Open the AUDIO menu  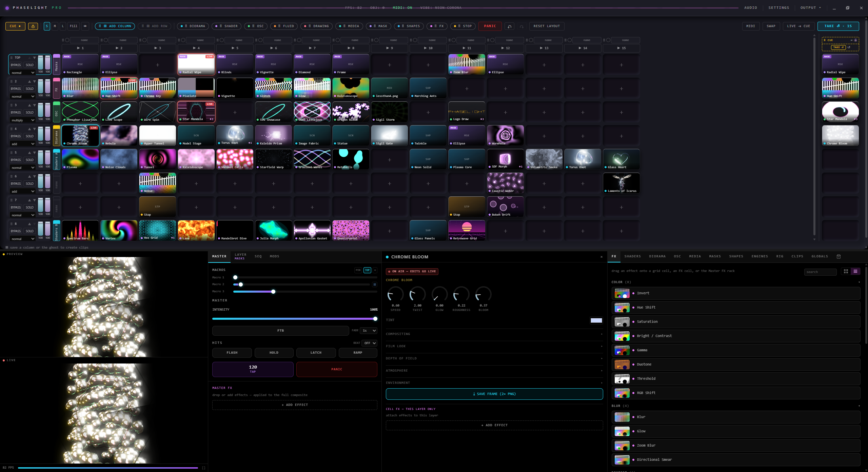coord(751,8)
